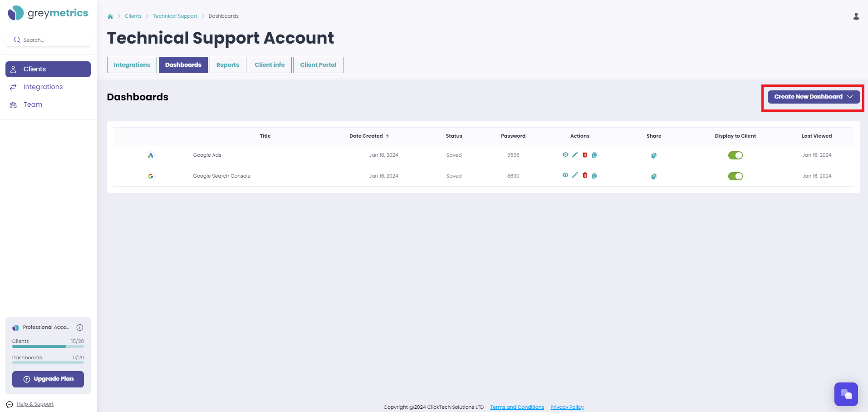Delete the Google Ads dashboard
The image size is (868, 412).
(x=585, y=155)
